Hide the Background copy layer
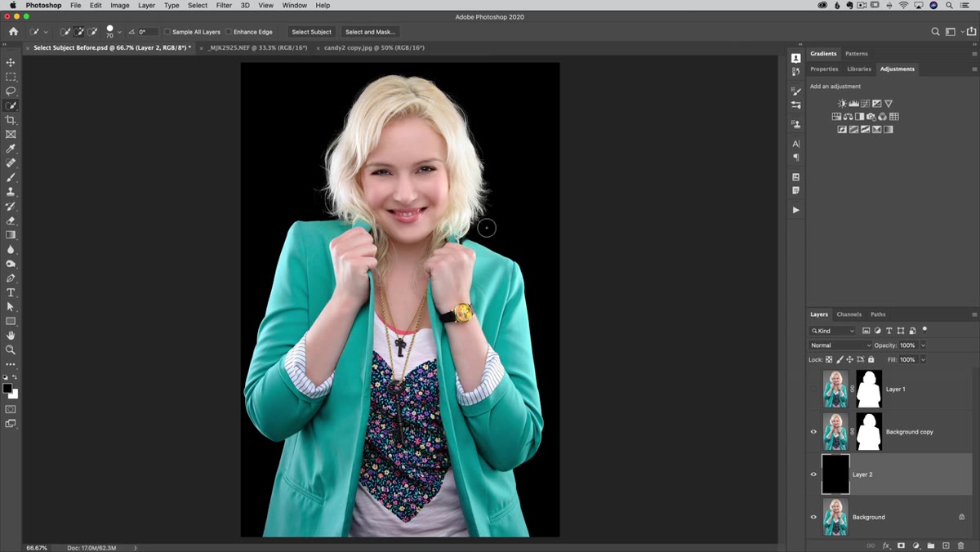 click(x=813, y=432)
